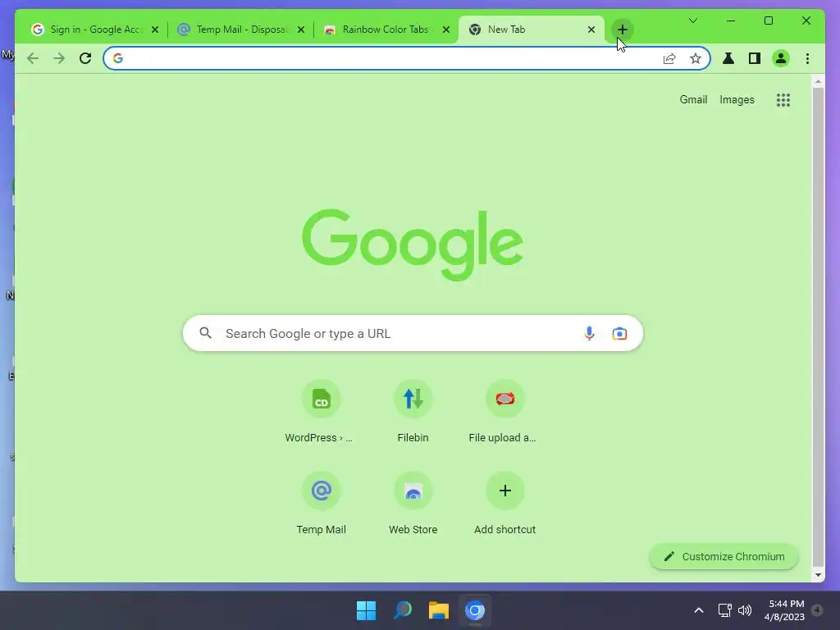Click Chromium icon in taskbar
The width and height of the screenshot is (840, 630).
click(x=475, y=610)
